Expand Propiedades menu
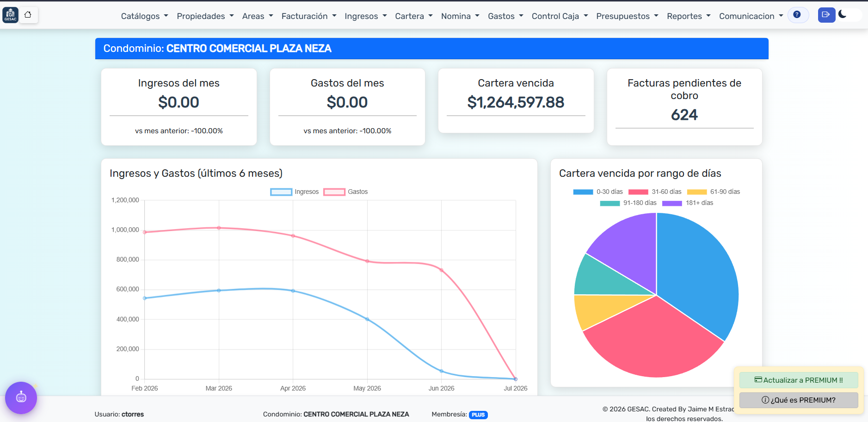868x422 pixels. click(205, 16)
